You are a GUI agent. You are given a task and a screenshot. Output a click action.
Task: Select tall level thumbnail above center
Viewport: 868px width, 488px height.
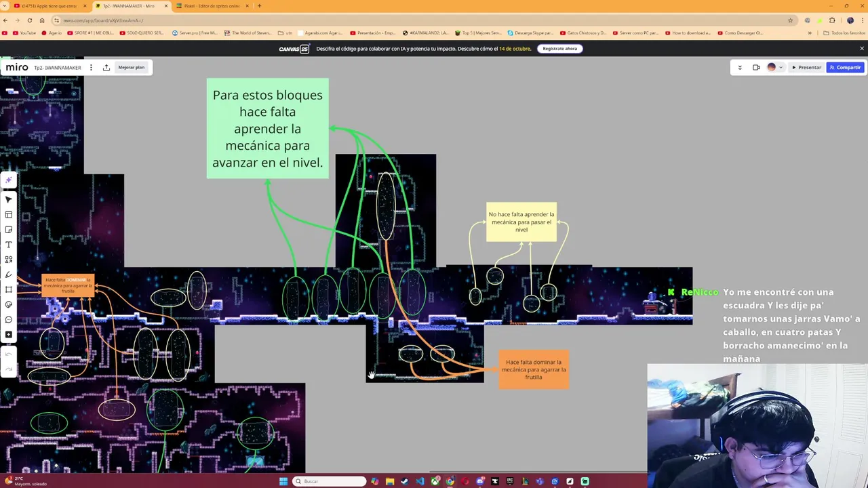click(x=386, y=211)
